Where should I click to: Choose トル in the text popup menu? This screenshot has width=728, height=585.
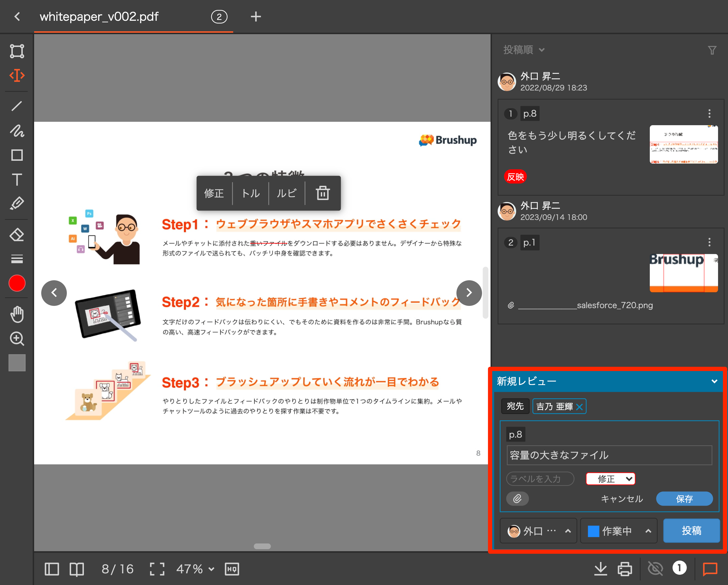(251, 193)
